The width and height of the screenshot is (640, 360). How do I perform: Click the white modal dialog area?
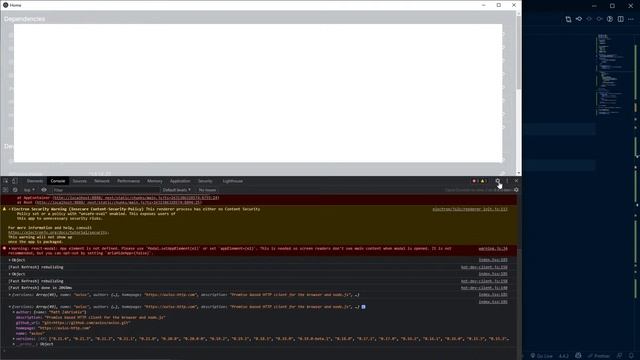(x=258, y=93)
